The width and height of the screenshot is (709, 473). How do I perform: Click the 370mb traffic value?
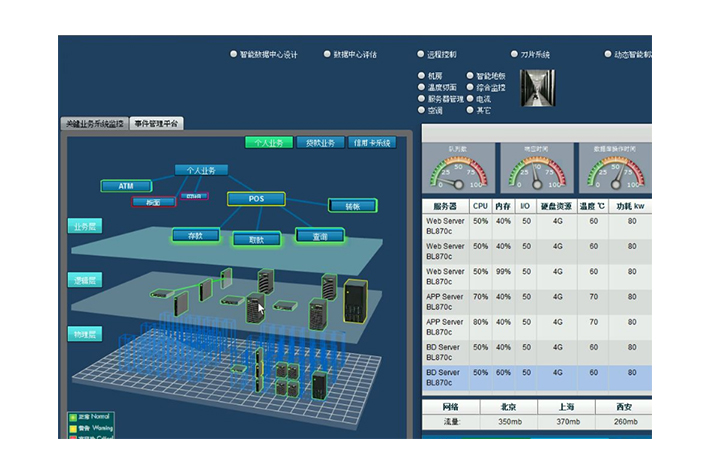568,421
